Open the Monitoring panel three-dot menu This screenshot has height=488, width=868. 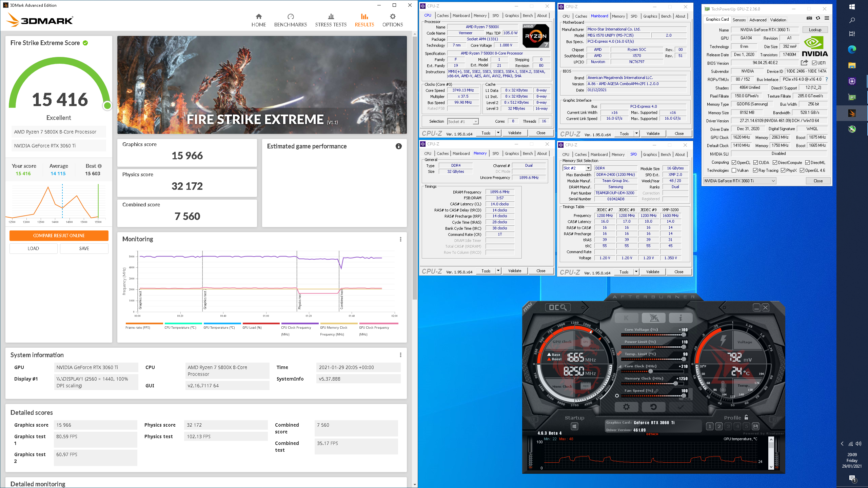(x=400, y=239)
